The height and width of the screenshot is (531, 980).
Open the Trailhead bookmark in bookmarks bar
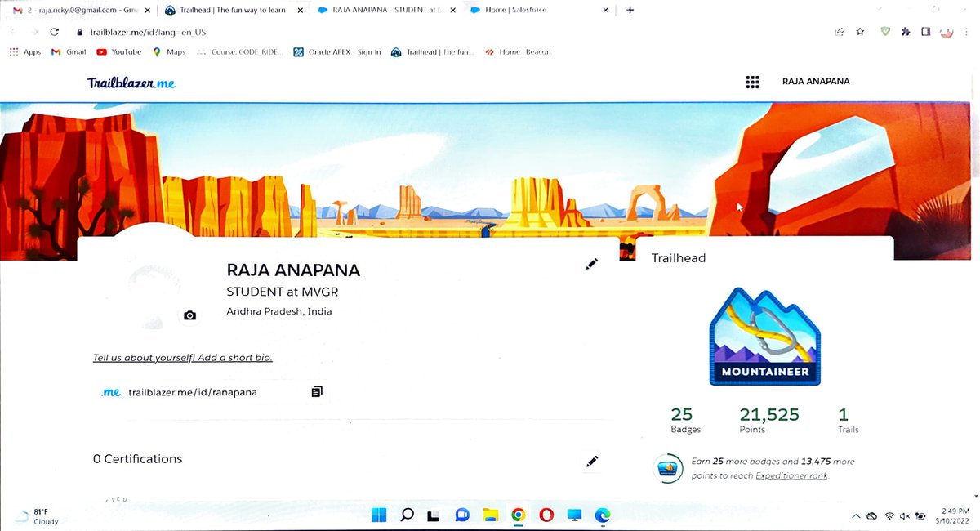point(432,51)
